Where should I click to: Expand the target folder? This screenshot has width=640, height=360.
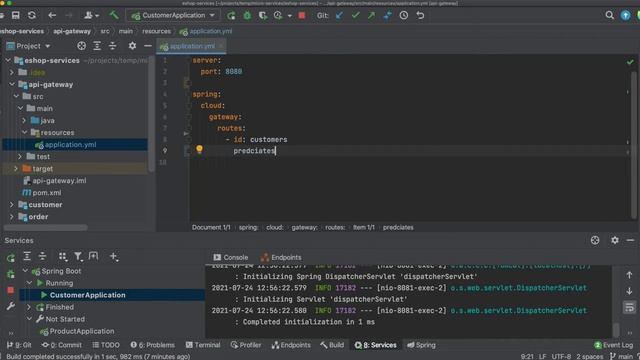(16, 169)
